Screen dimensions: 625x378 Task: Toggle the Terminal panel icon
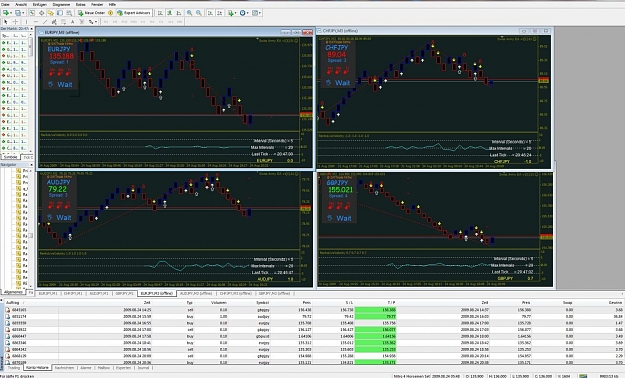click(x=60, y=13)
